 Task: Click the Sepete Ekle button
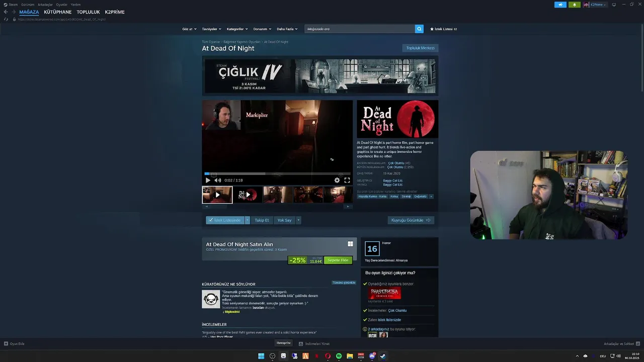pos(338,260)
